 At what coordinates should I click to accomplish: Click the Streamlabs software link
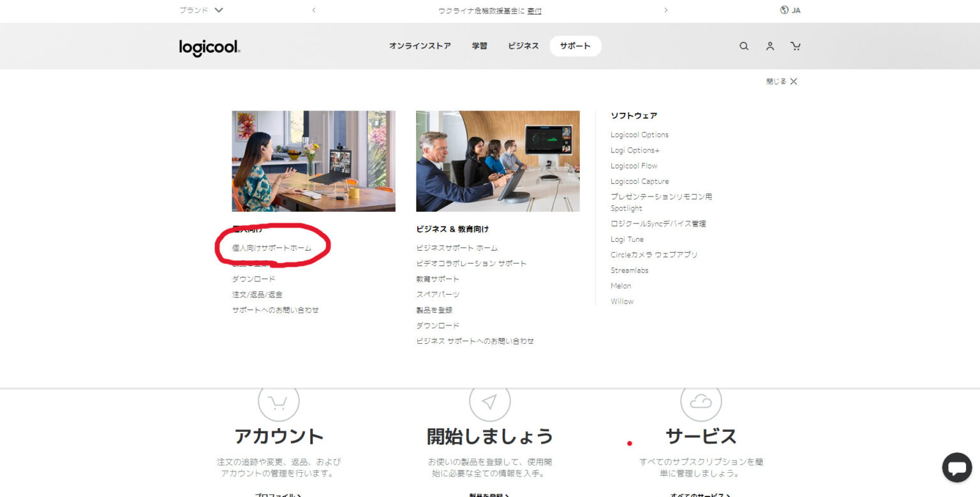(630, 270)
